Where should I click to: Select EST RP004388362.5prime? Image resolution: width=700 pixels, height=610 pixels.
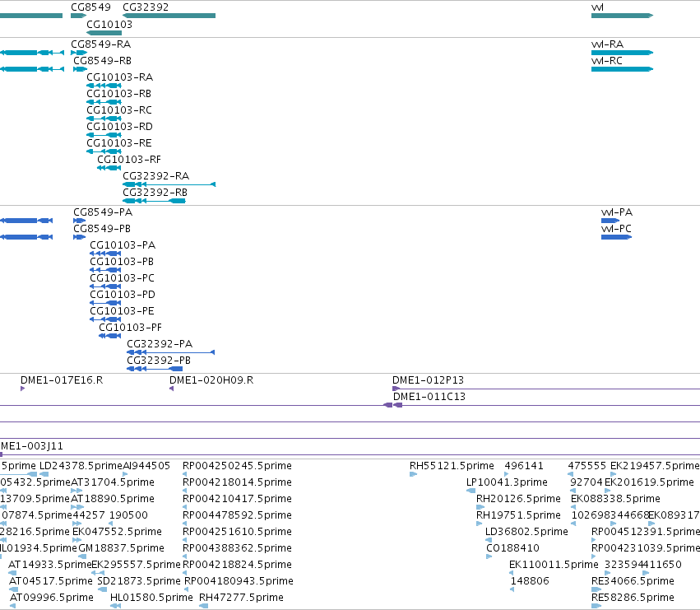pos(237,549)
